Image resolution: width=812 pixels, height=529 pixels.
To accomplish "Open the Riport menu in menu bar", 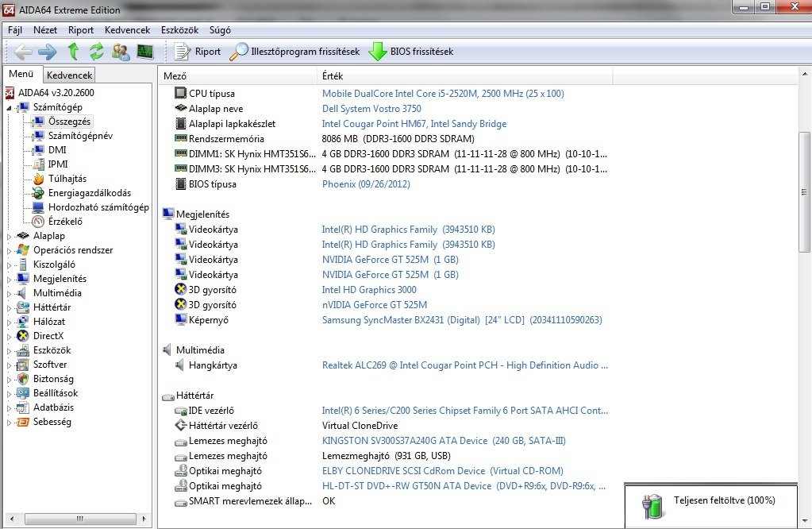I will [81, 30].
